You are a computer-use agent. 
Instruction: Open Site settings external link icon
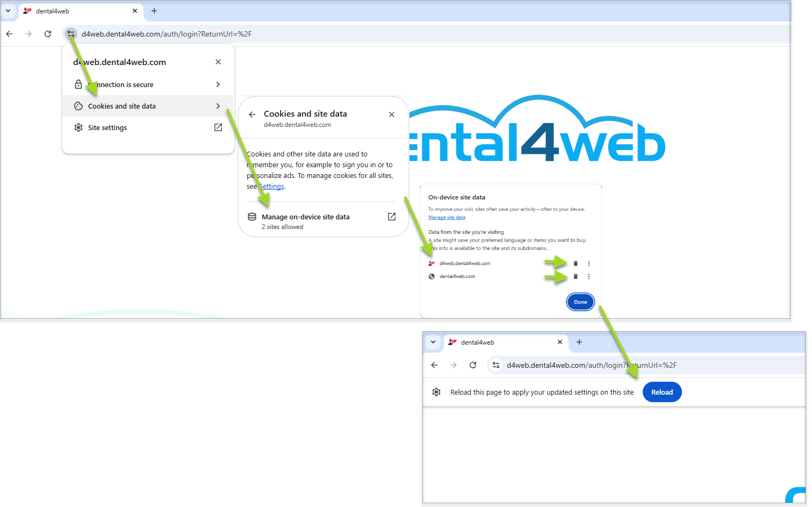[218, 127]
